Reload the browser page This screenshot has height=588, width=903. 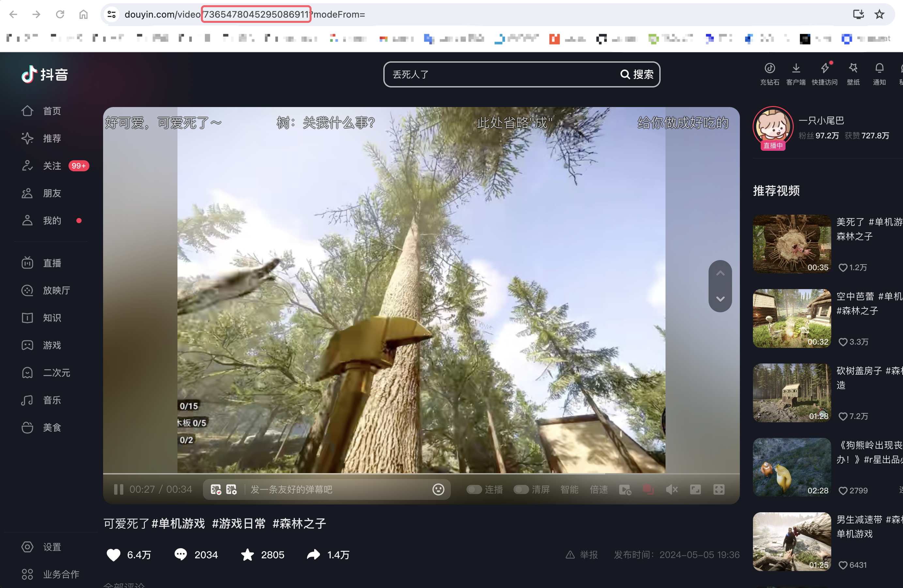[x=60, y=14]
